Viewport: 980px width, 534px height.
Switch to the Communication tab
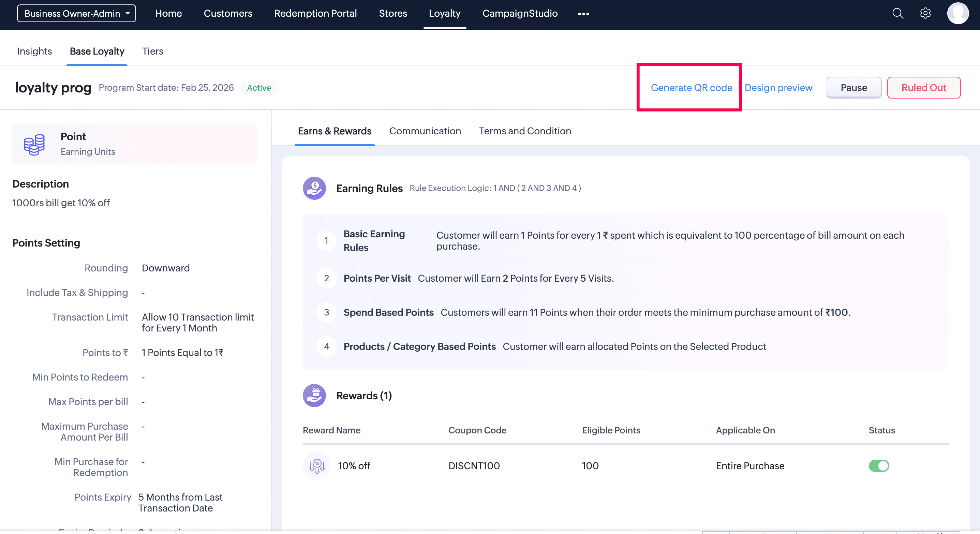(x=425, y=131)
